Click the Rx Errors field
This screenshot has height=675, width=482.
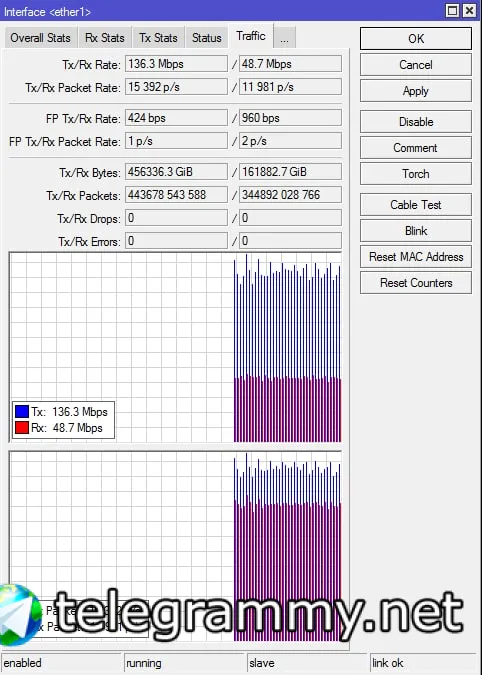pyautogui.click(x=290, y=241)
